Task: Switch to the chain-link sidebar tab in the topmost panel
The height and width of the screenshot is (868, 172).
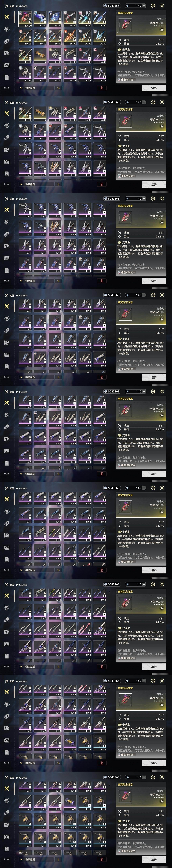Action: [6, 41]
